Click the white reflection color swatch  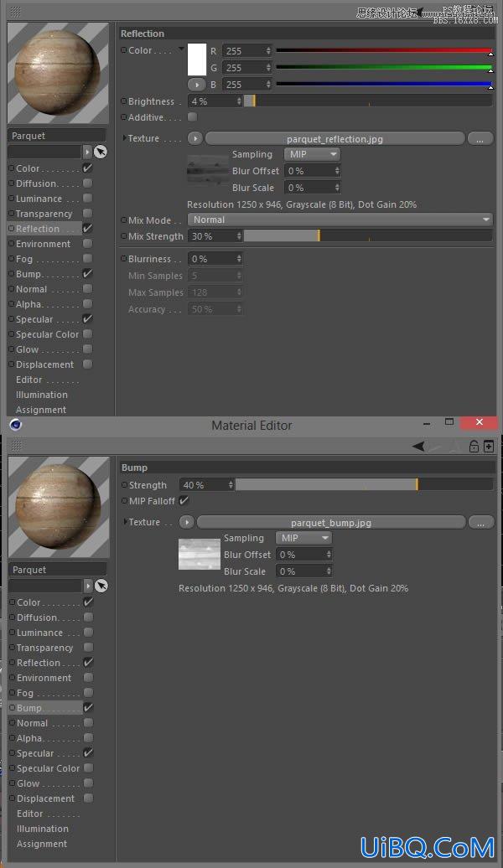(197, 59)
